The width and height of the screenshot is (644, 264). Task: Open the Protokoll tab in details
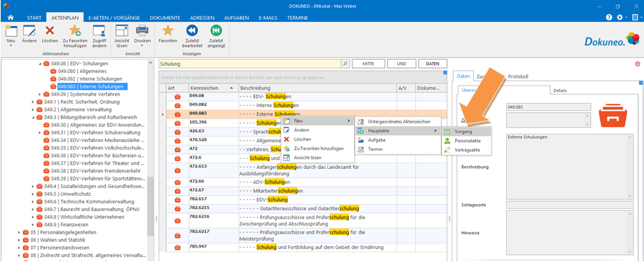tap(518, 77)
